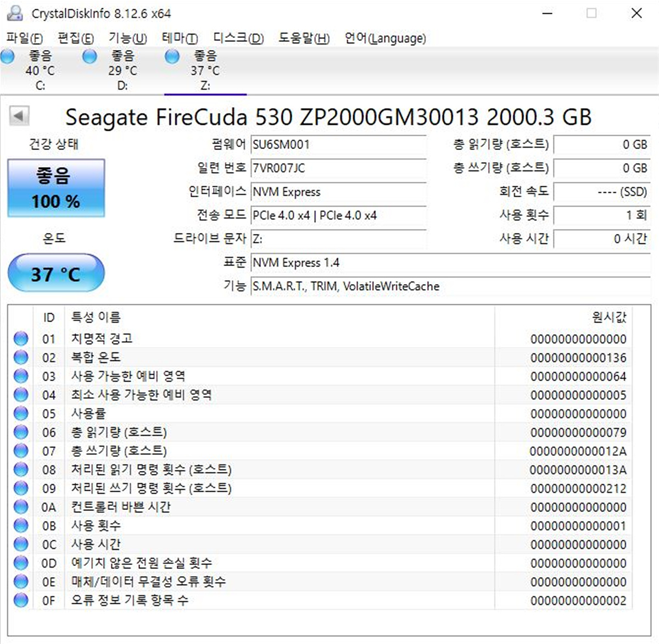Click the 원시값 column header

pyautogui.click(x=563, y=317)
